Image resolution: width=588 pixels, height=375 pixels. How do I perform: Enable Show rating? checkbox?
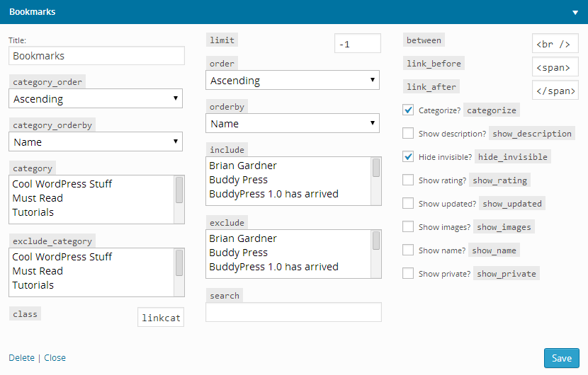[408, 180]
